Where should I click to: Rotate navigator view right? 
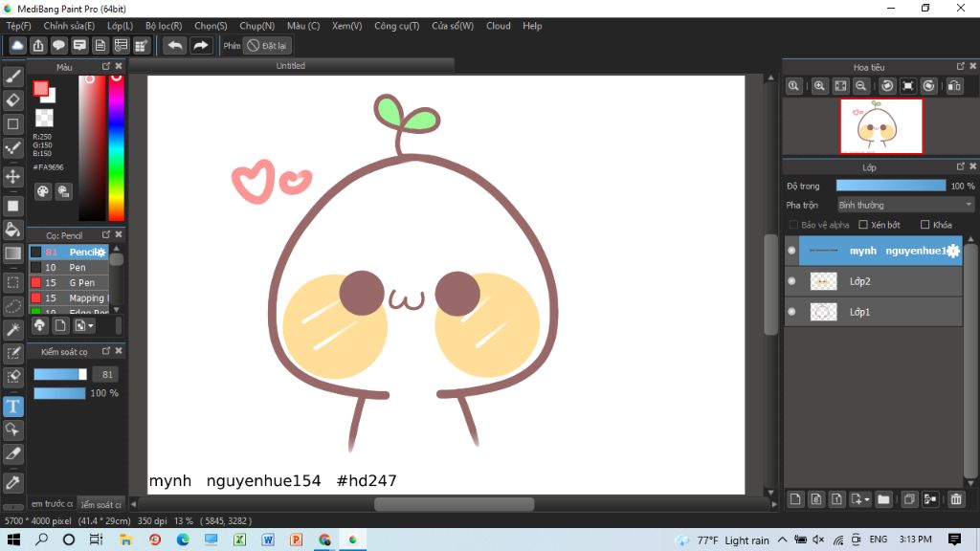(928, 86)
